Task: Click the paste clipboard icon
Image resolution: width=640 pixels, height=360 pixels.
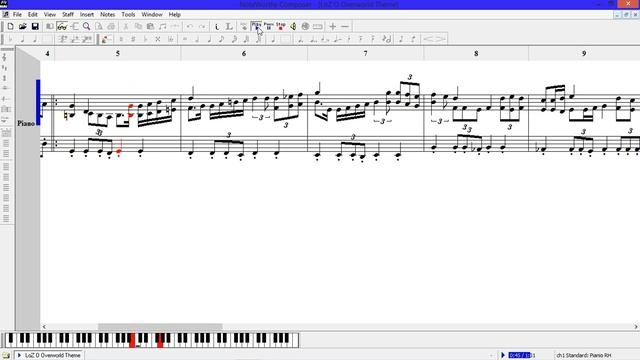Action: tap(150, 27)
